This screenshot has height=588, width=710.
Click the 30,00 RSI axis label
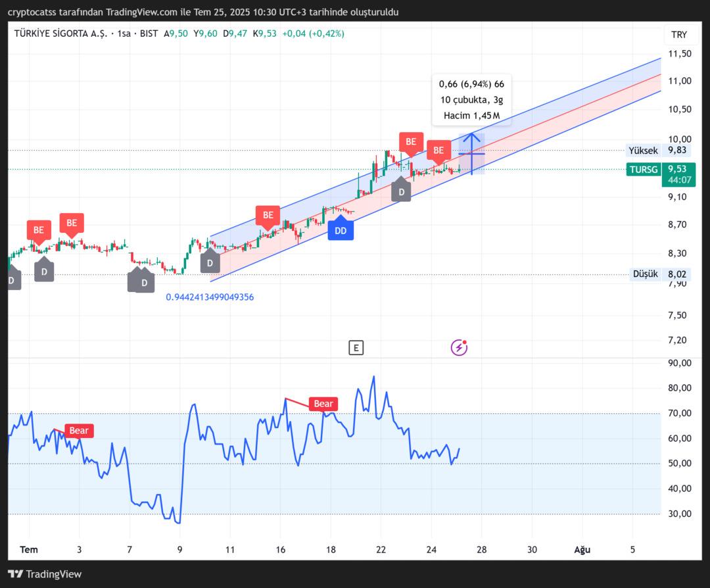[x=680, y=514]
